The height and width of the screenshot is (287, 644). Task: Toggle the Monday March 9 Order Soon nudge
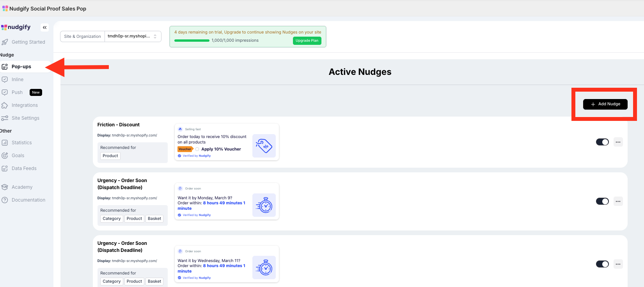(x=602, y=201)
